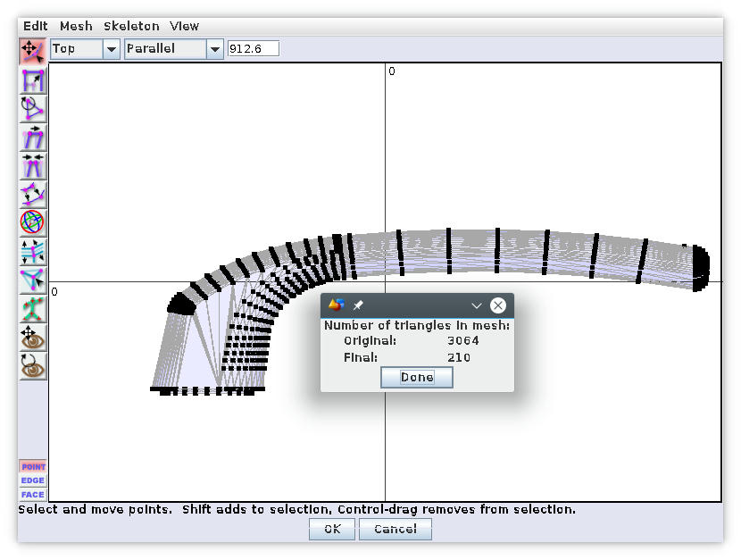Click the Final value 210
Viewport: 741px width, 560px height.
pyautogui.click(x=459, y=358)
